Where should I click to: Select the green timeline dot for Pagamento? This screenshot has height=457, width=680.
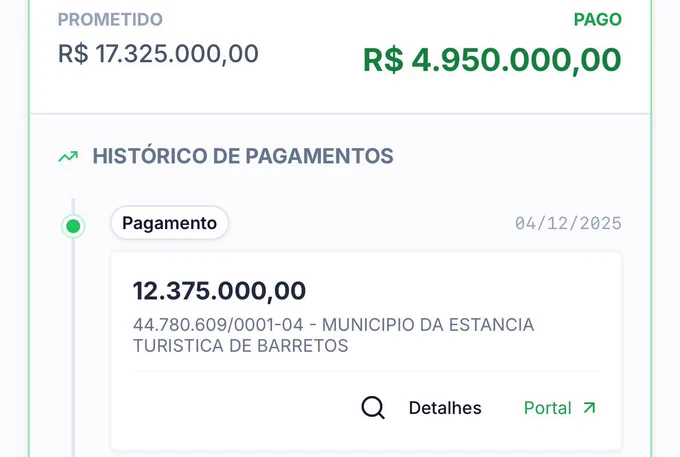coord(73,226)
